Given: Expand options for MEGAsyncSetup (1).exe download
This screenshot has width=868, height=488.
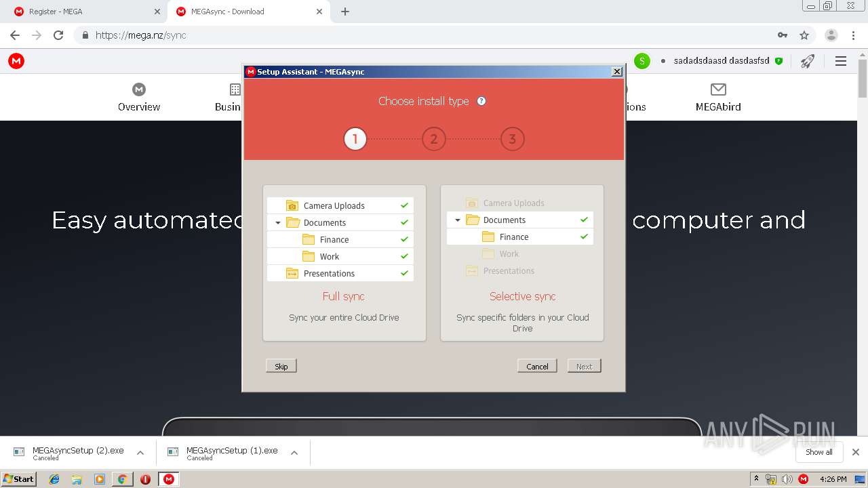Looking at the screenshot, I should (x=294, y=453).
